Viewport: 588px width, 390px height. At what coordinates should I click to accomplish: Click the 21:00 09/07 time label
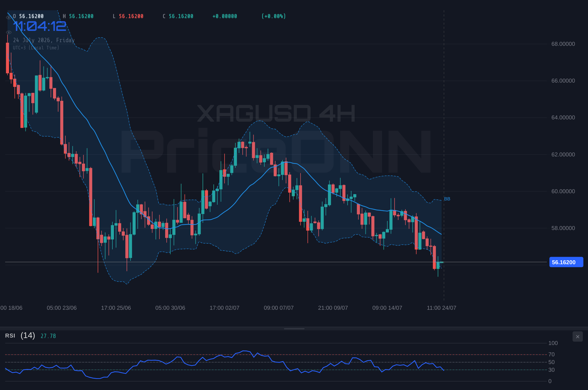coord(333,308)
